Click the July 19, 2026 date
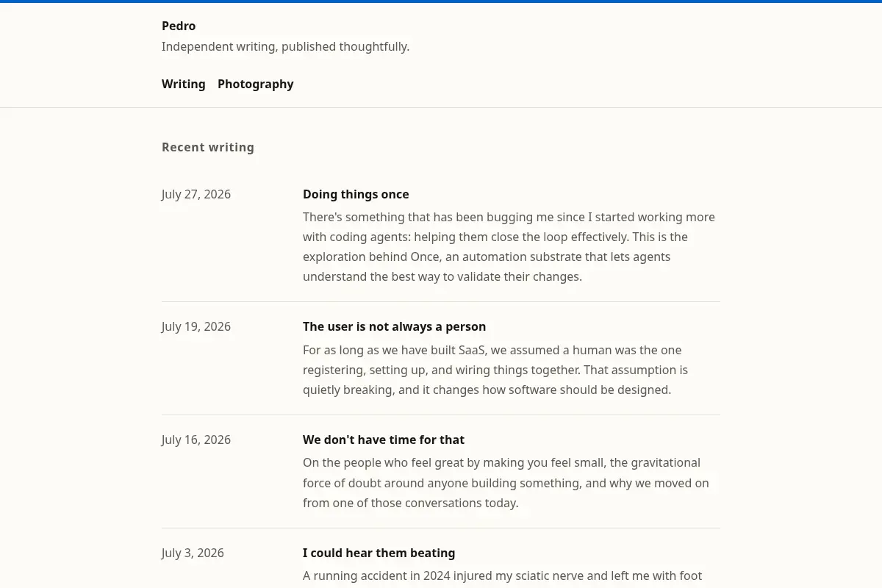Screen dimensions: 882x588 click(196, 326)
